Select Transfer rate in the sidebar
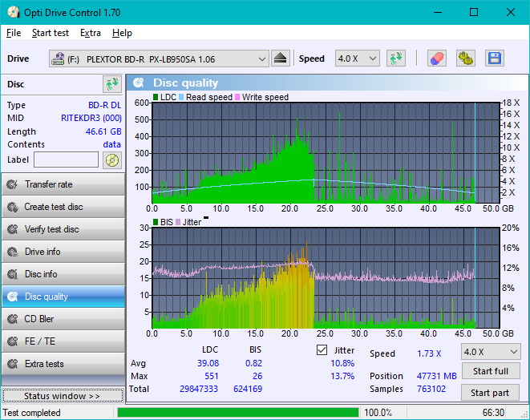This screenshot has height=420, width=530. tap(63, 184)
